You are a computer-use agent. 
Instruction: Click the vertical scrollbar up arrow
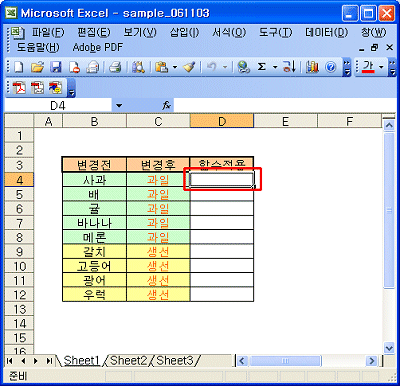click(389, 125)
